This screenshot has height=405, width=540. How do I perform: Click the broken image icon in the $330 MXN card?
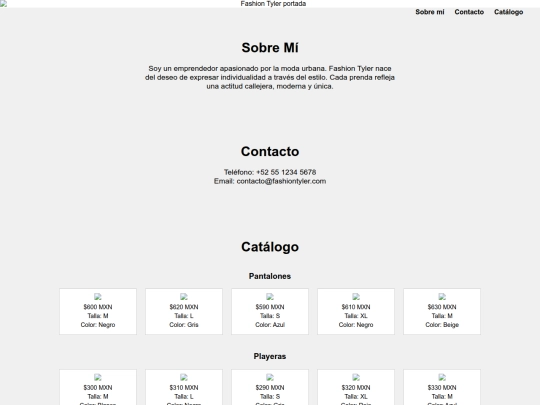click(442, 377)
